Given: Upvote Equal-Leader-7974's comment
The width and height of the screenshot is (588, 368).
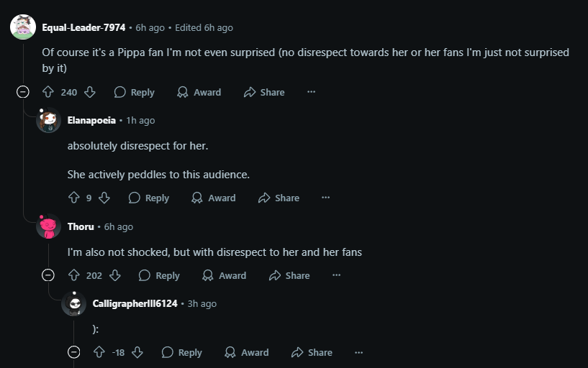Looking at the screenshot, I should point(48,92).
